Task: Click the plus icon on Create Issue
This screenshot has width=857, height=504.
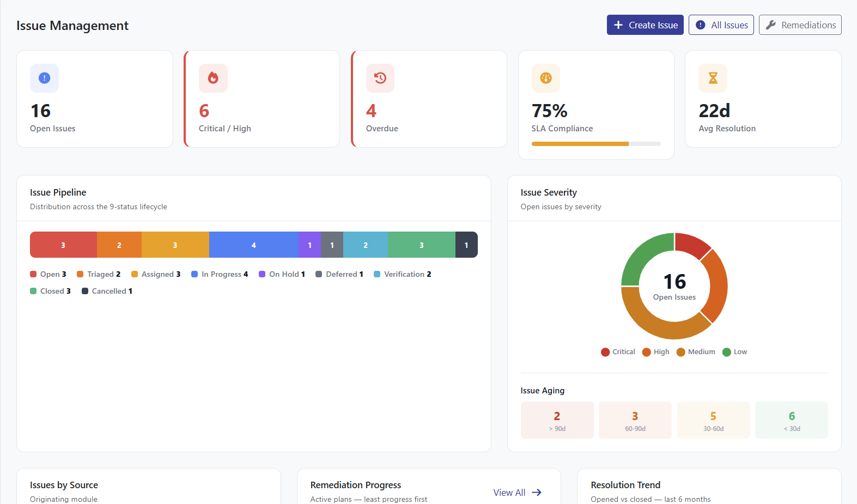Action: [618, 25]
